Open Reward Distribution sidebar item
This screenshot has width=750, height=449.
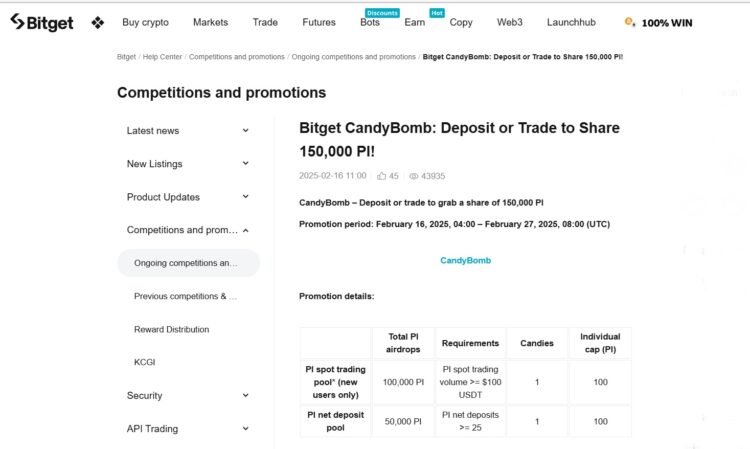coord(171,329)
